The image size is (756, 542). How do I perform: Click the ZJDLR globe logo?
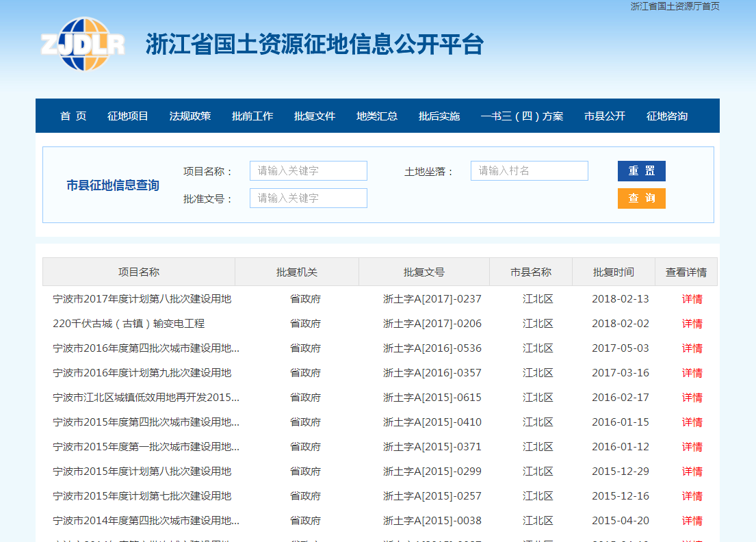click(83, 44)
